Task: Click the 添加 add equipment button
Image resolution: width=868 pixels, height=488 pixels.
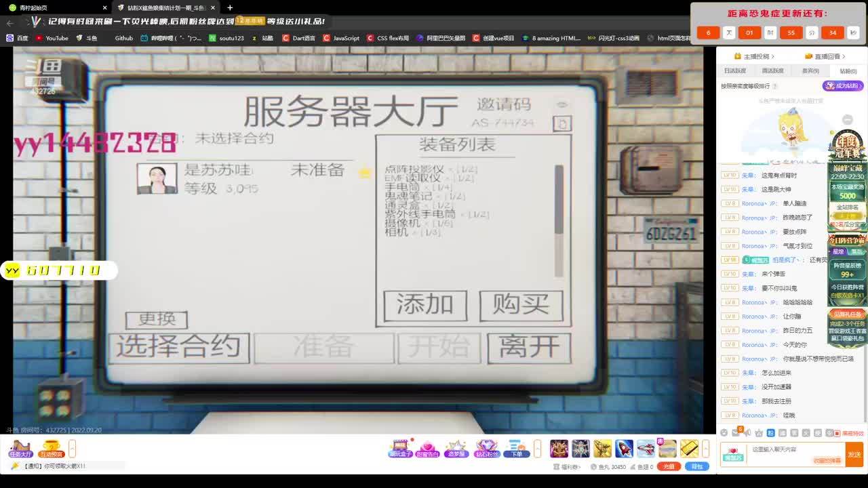Action: (x=425, y=305)
